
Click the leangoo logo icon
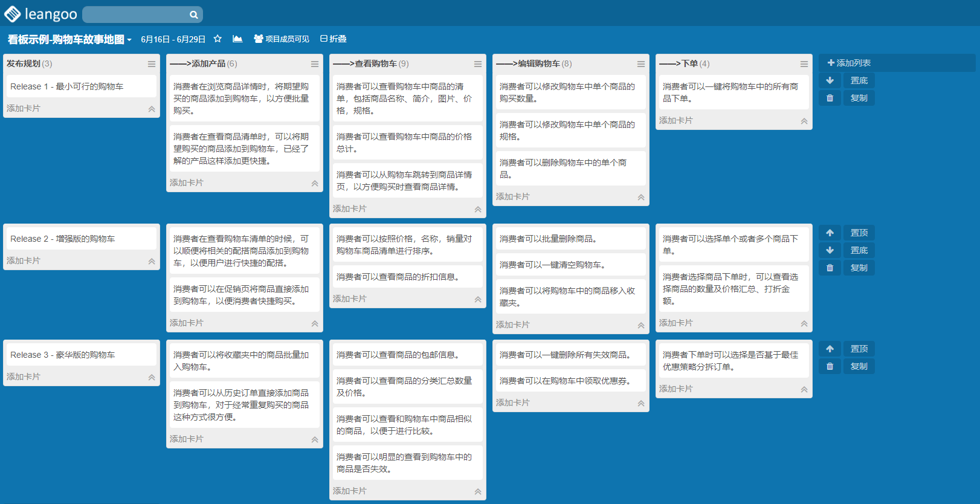click(12, 14)
